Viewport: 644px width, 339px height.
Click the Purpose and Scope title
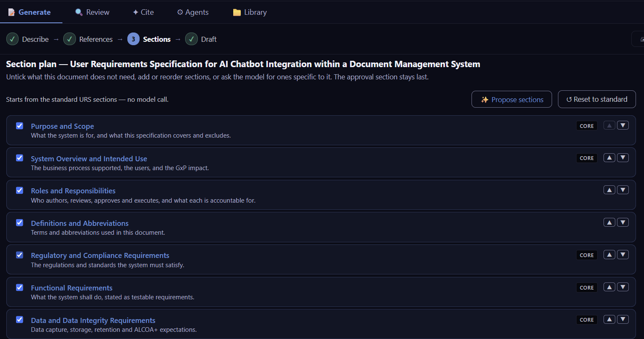(x=62, y=126)
